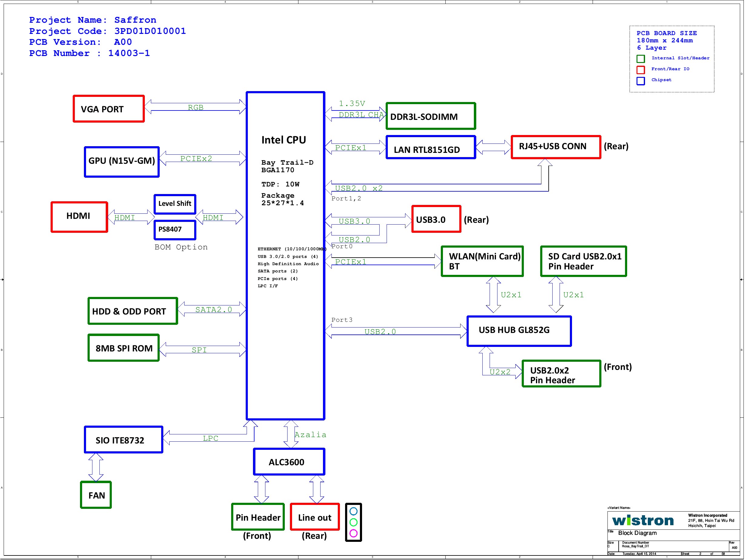The height and width of the screenshot is (560, 745).
Task: Select the GPU (N15V-GM) block
Action: click(x=121, y=162)
